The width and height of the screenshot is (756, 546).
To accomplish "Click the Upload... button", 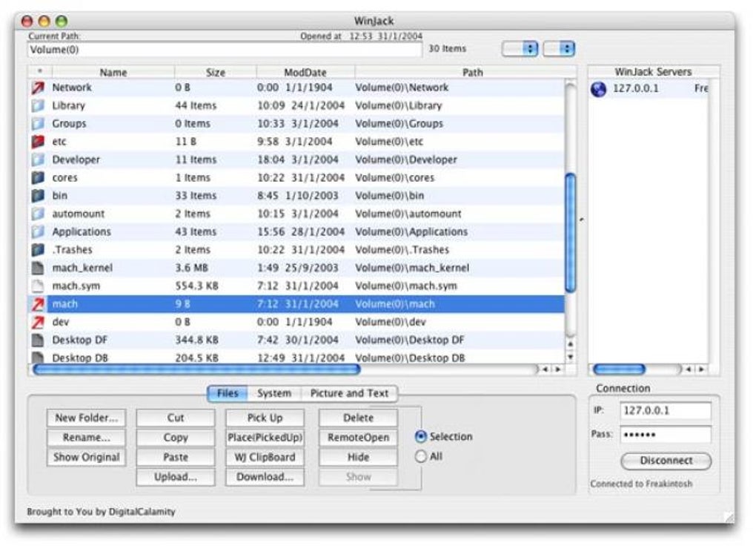I will tap(176, 477).
